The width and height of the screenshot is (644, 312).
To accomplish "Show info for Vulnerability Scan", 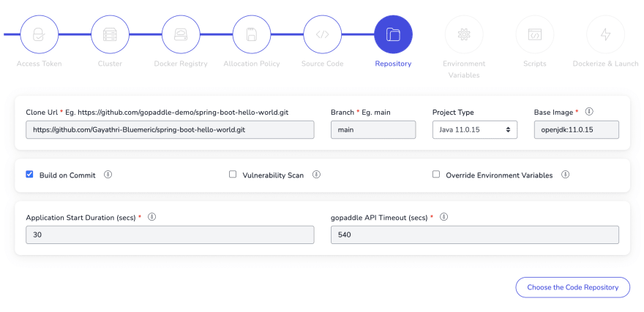I will (x=316, y=175).
